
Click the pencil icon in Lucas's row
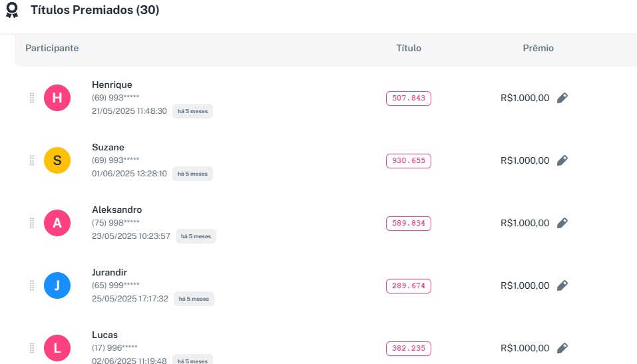[562, 348]
